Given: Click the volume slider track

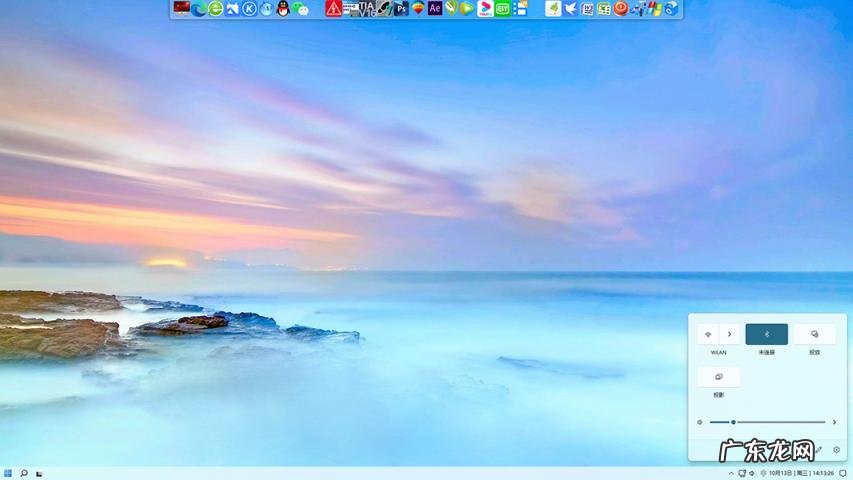Looking at the screenshot, I should coord(780,422).
